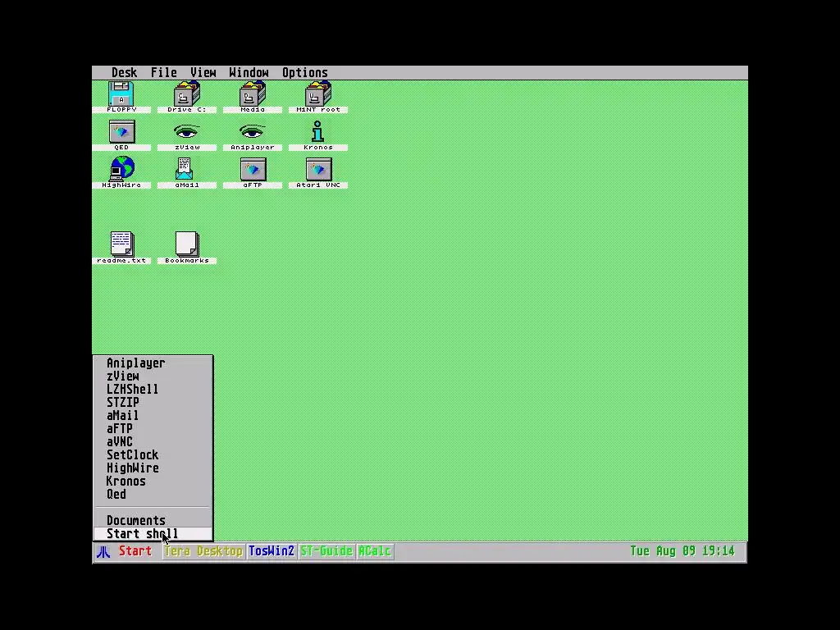The height and width of the screenshot is (630, 840).
Task: Open Documents entry in Start menu
Action: pos(153,520)
